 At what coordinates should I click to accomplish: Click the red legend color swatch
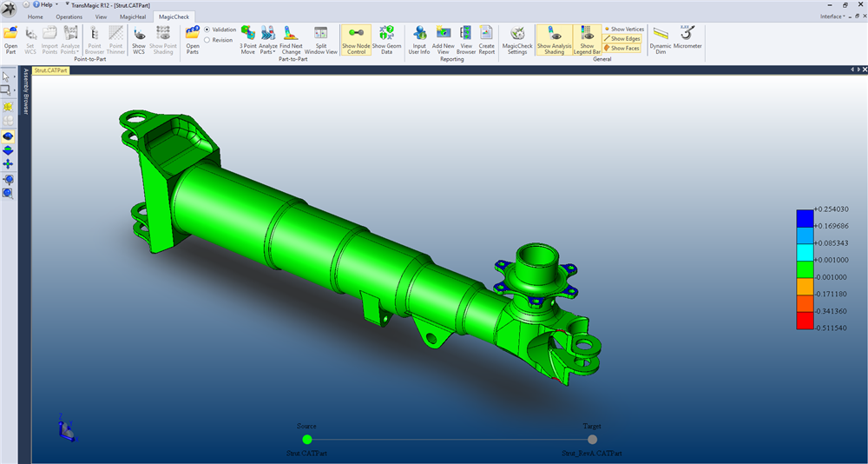(805, 322)
